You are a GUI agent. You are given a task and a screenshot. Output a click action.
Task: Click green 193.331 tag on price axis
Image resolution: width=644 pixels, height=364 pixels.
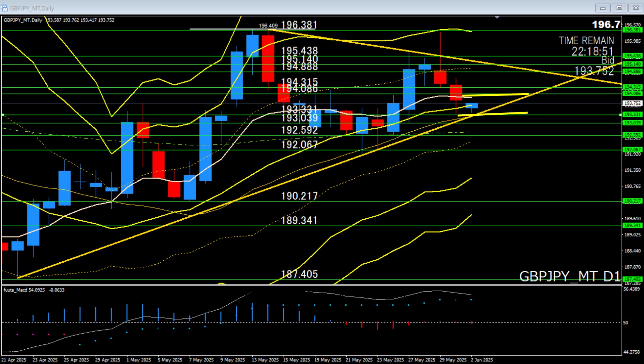coord(632,114)
